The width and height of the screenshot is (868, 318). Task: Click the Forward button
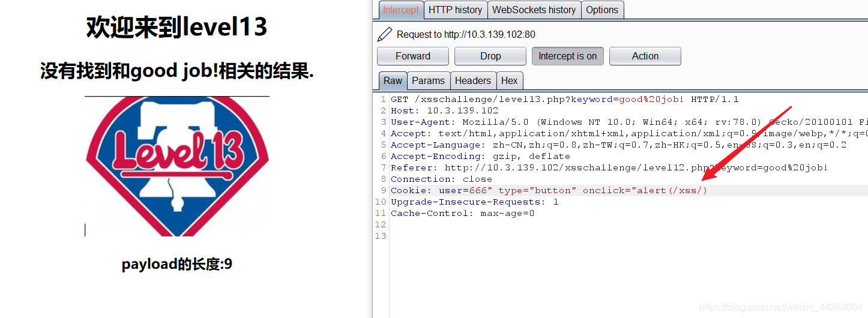click(413, 56)
